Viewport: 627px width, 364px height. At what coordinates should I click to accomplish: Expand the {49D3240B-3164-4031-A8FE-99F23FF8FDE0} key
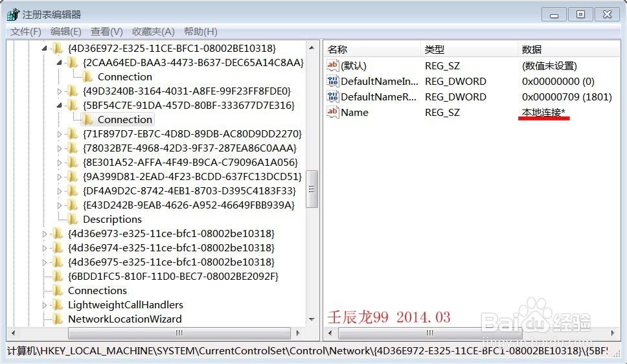coord(59,91)
